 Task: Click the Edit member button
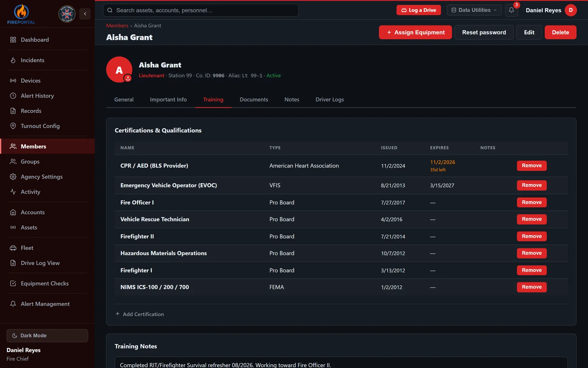(529, 32)
